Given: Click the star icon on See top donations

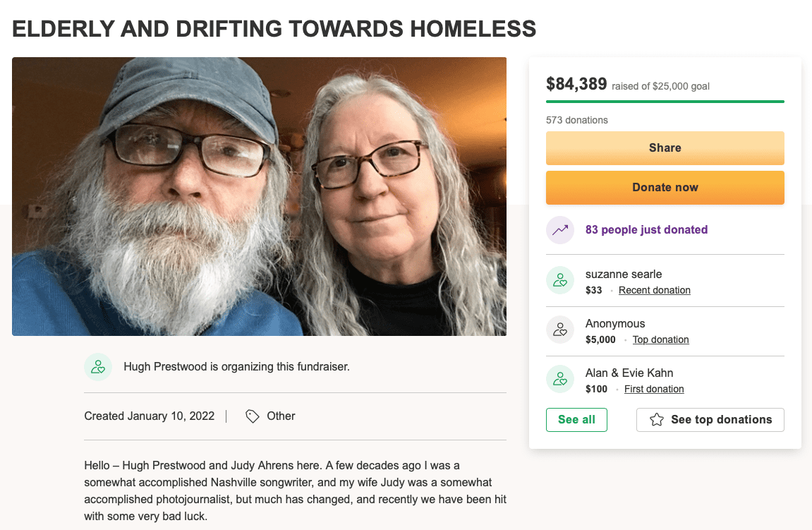Looking at the screenshot, I should click(656, 419).
